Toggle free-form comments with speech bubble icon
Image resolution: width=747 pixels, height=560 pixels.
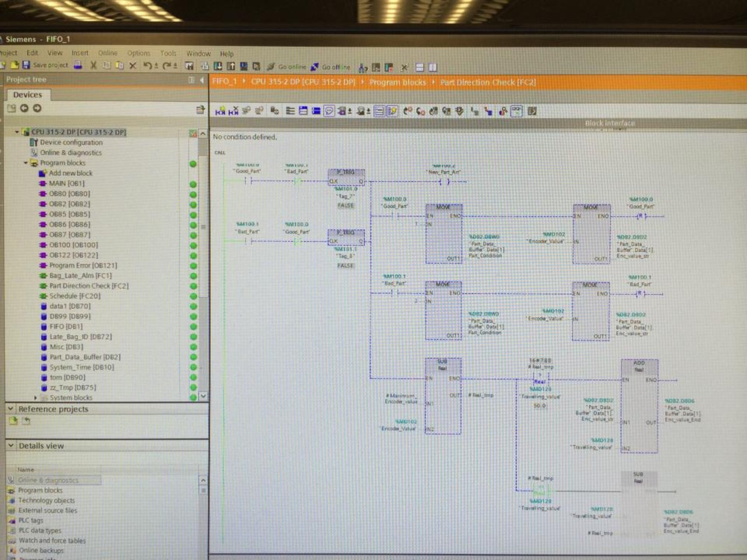pyautogui.click(x=329, y=111)
